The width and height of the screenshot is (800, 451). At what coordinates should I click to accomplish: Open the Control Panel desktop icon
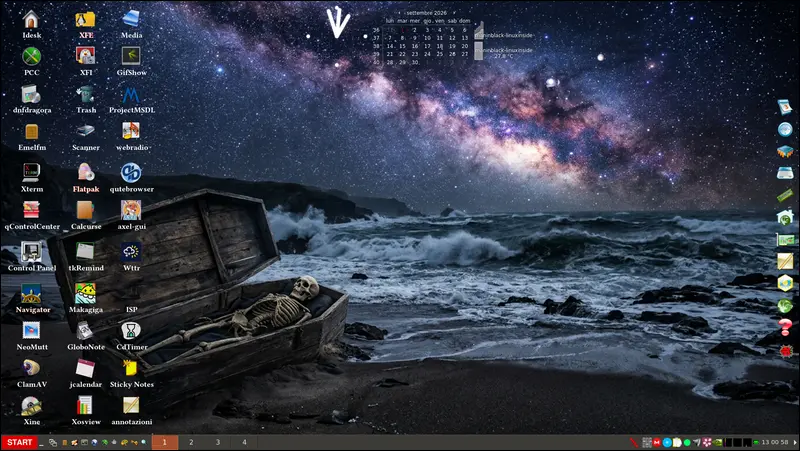click(31, 252)
